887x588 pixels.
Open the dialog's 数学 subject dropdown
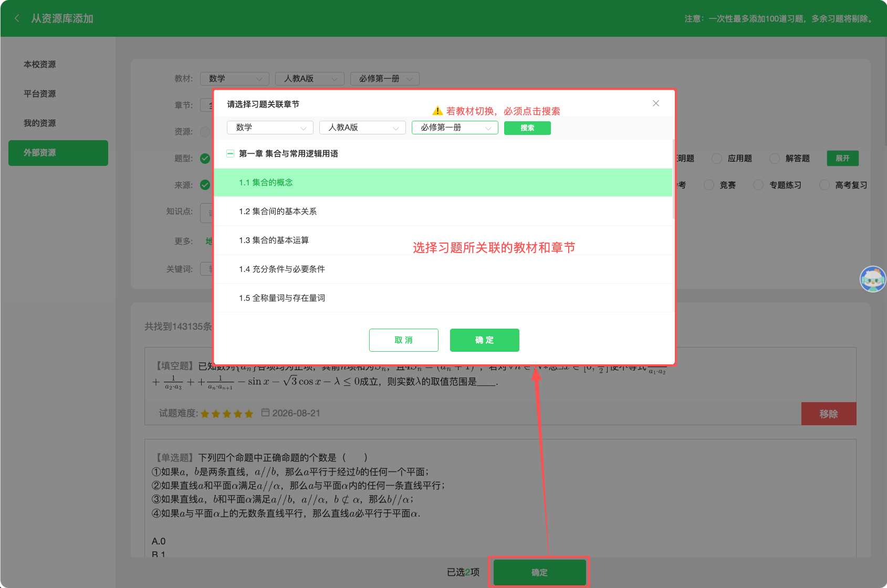(270, 128)
